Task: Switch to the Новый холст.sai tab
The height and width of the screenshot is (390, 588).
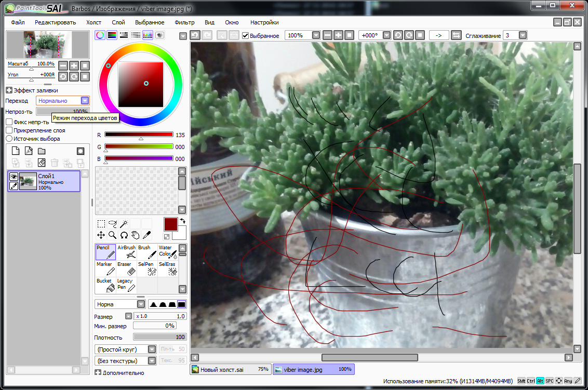Action: pos(230,369)
